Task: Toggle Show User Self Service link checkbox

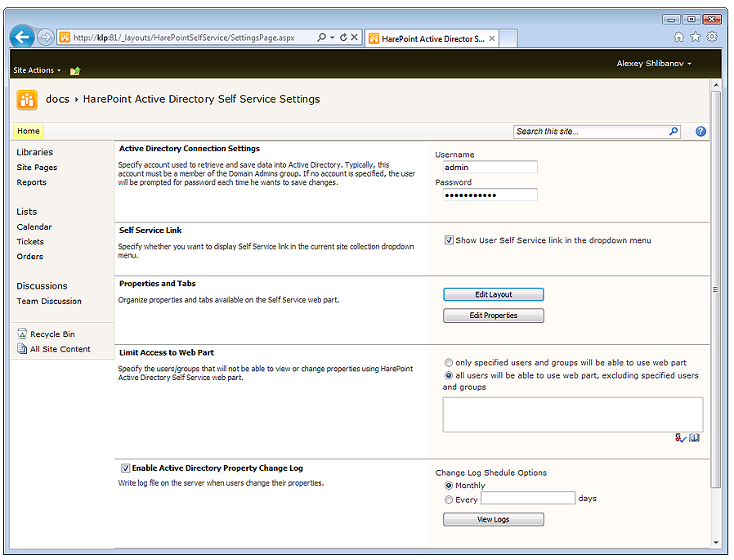Action: (x=449, y=240)
